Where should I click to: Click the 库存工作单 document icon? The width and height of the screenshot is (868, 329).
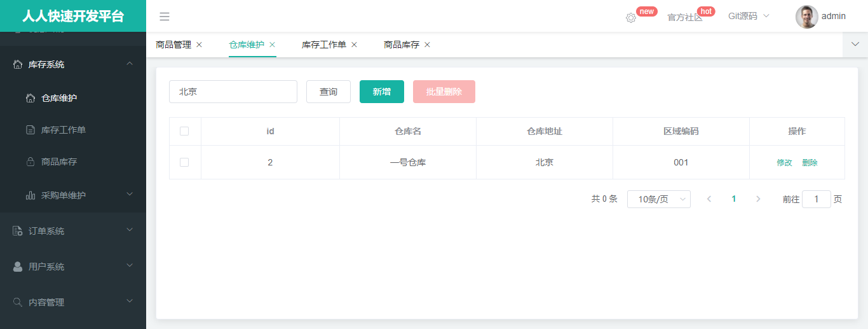tap(31, 130)
